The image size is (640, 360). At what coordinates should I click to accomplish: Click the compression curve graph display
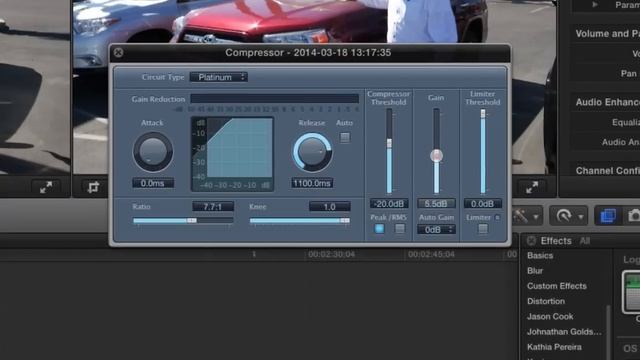tap(232, 154)
